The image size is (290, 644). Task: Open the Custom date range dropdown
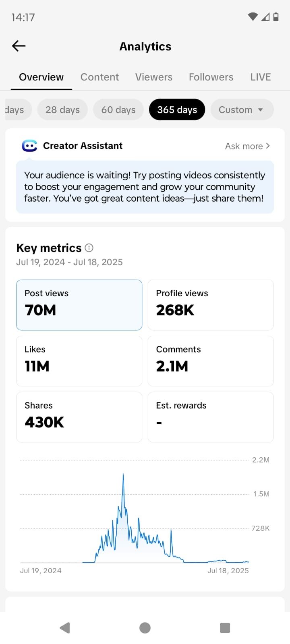pos(242,109)
